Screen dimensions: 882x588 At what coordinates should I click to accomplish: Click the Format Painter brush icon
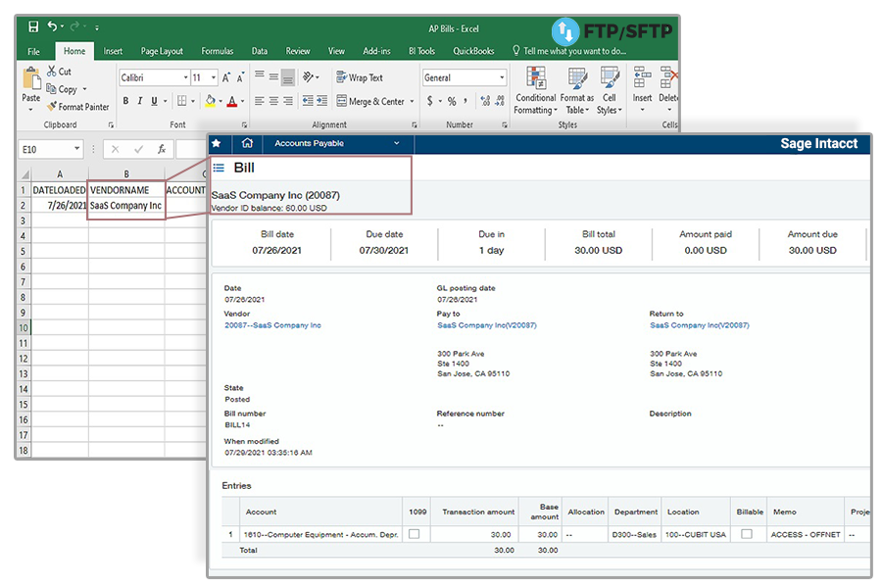pyautogui.click(x=52, y=107)
